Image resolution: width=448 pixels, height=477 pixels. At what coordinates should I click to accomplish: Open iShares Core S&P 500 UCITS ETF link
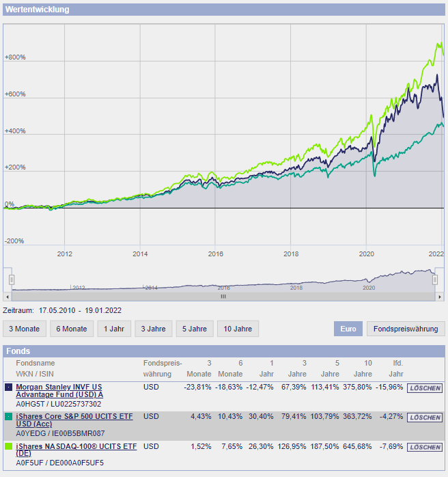[74, 420]
